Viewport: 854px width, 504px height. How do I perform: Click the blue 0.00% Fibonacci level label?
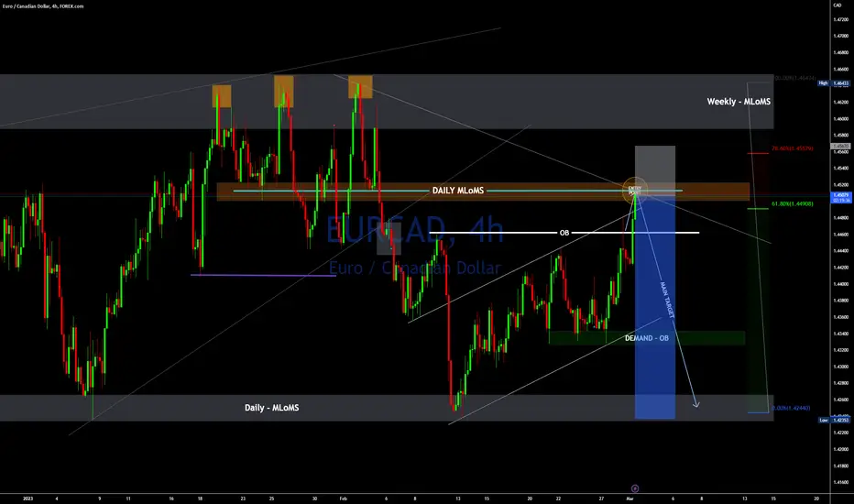click(x=791, y=408)
